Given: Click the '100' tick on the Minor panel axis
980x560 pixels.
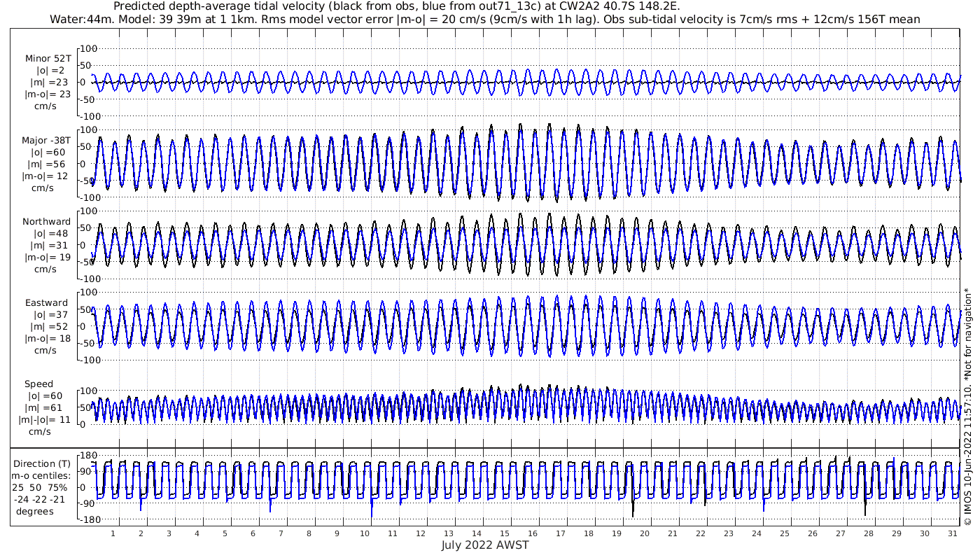Looking at the screenshot, I should [x=88, y=48].
